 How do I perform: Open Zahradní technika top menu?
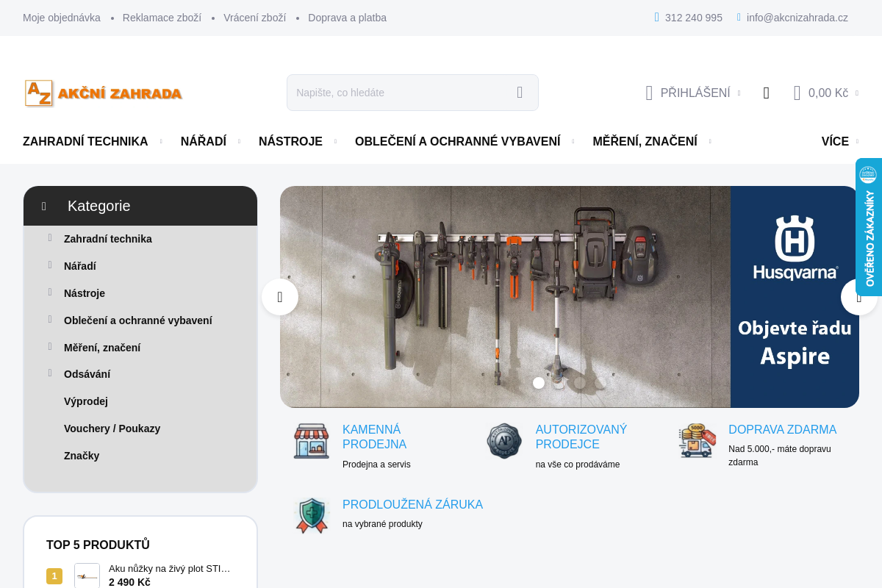(85, 142)
